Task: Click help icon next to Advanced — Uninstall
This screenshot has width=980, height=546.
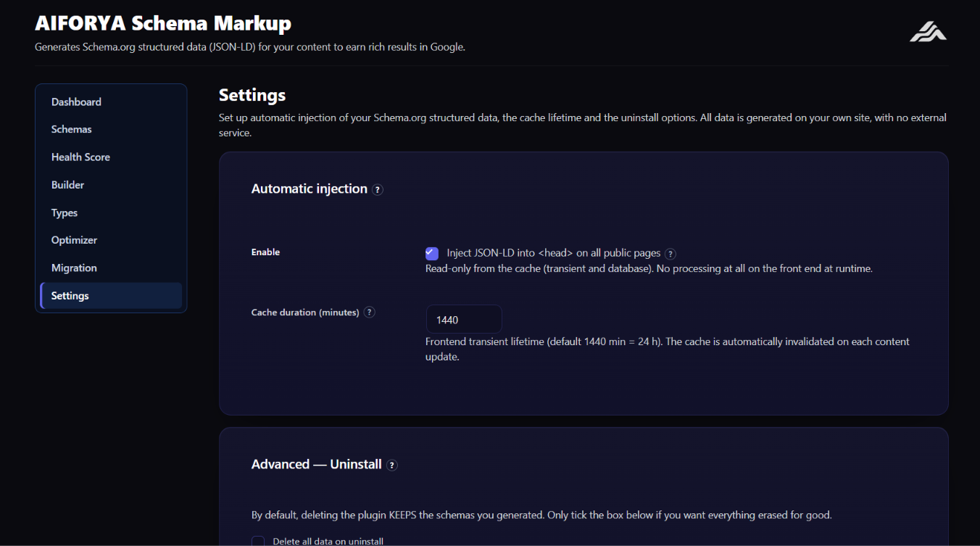Action: [x=392, y=466]
